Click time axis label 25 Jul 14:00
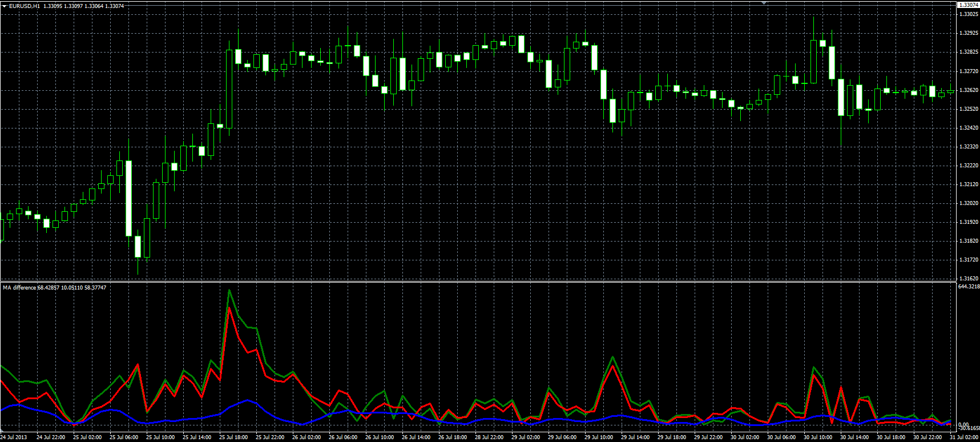 pos(197,437)
